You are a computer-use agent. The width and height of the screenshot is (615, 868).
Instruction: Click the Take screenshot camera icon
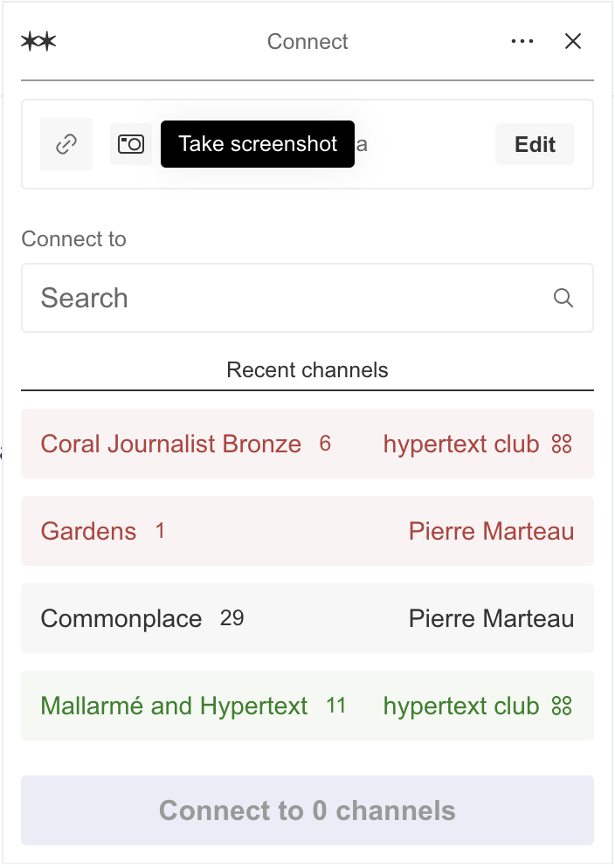tap(131, 144)
